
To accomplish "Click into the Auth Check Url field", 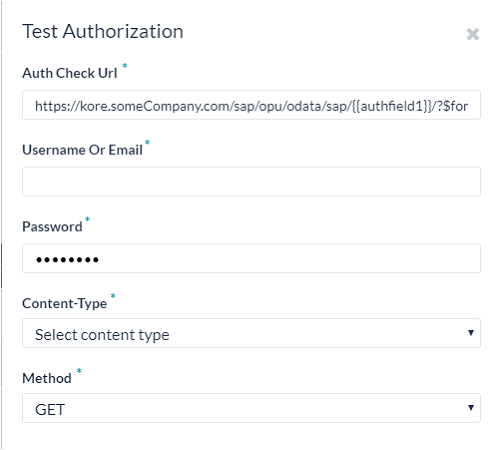I will (x=251, y=105).
